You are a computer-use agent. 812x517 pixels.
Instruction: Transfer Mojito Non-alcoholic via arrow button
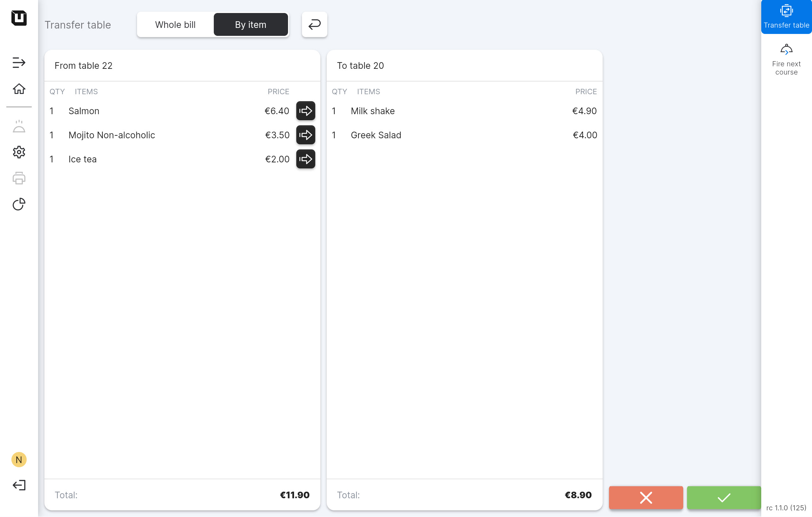[x=305, y=135]
